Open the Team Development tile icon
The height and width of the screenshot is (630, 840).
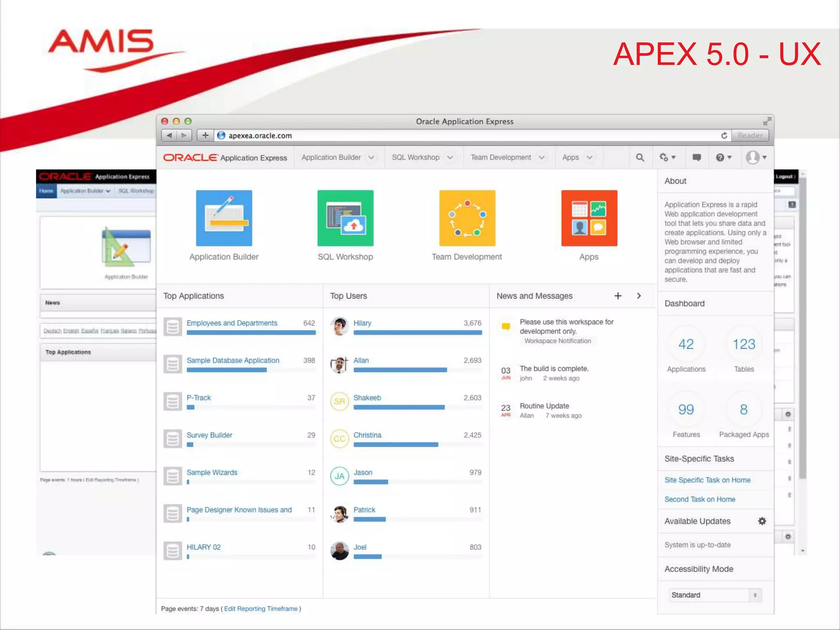point(467,218)
